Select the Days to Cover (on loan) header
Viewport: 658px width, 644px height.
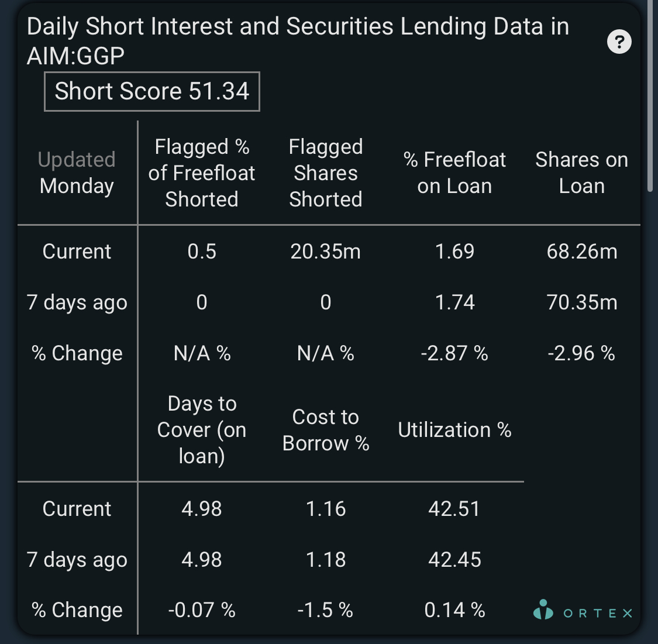tap(202, 430)
